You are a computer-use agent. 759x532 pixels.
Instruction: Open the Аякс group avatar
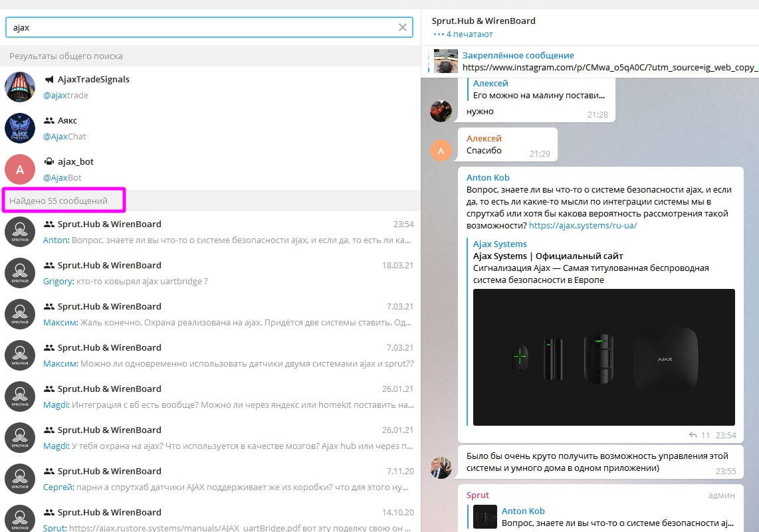pyautogui.click(x=20, y=128)
